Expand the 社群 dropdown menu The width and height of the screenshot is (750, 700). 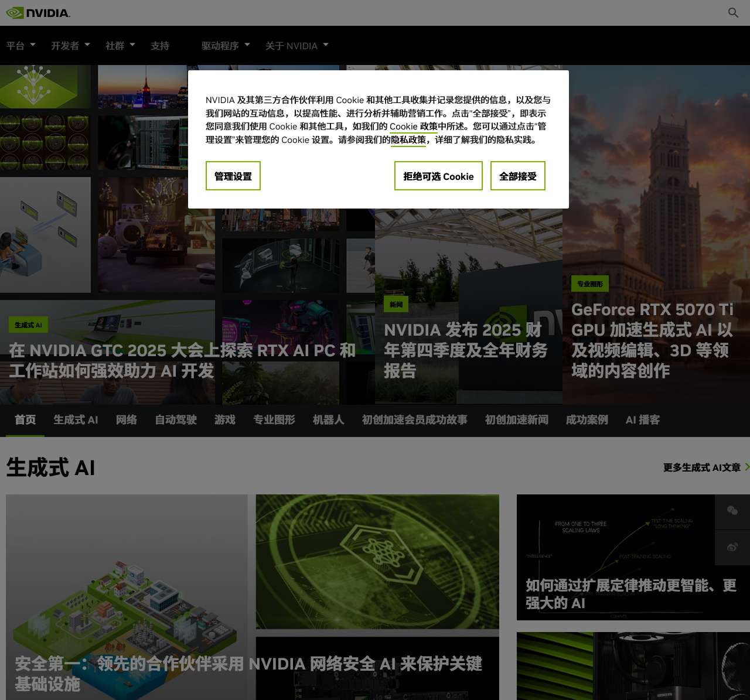click(120, 46)
